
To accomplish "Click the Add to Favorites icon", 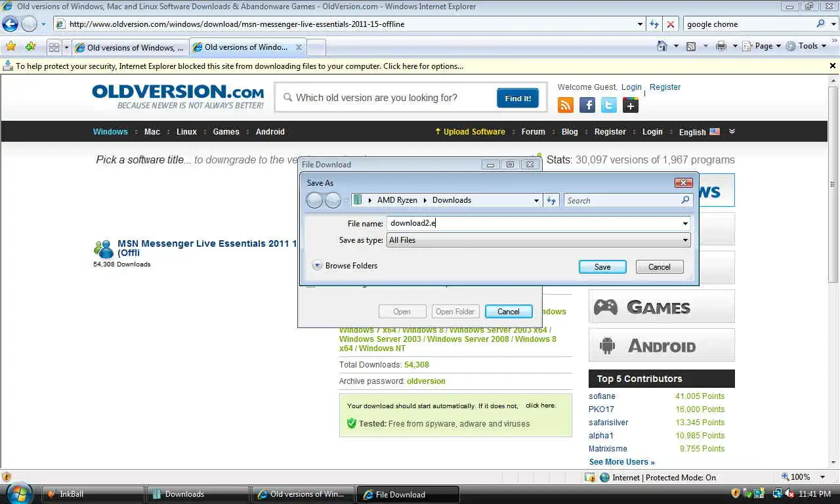I will (30, 47).
